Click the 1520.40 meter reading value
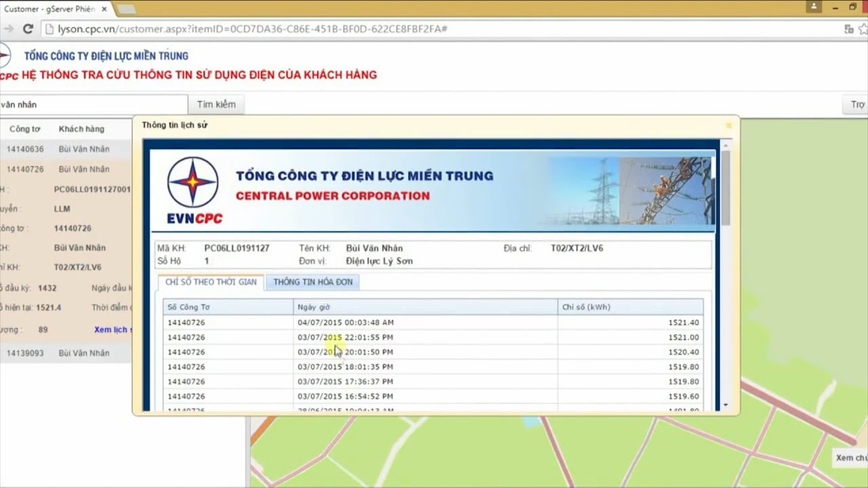This screenshot has height=488, width=868. 683,352
